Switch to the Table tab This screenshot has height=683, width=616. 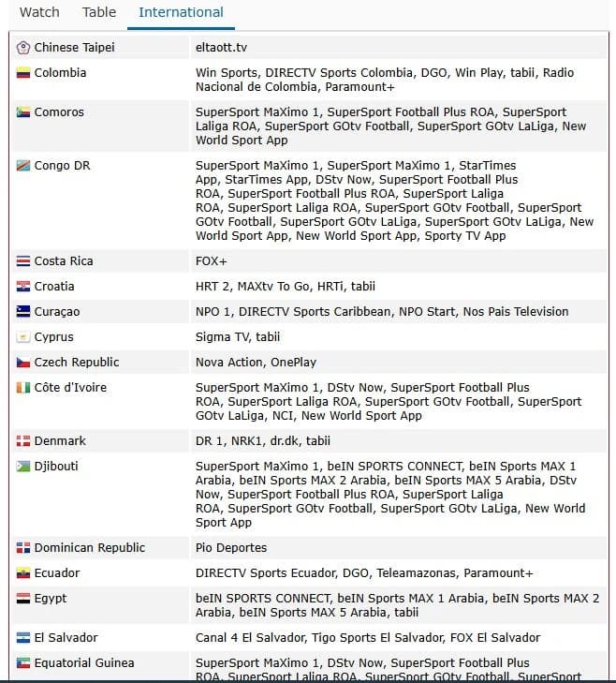99,12
